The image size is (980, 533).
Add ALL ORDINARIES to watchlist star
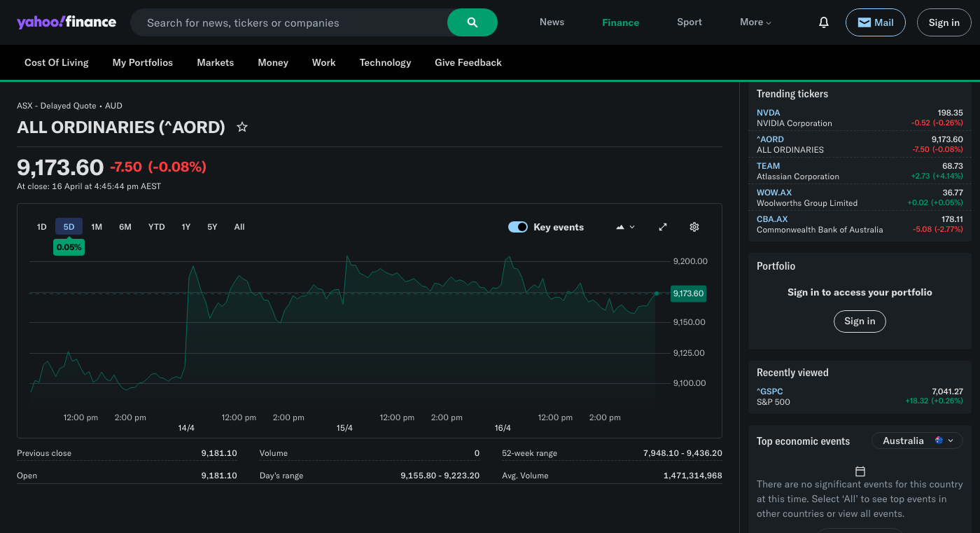[242, 127]
